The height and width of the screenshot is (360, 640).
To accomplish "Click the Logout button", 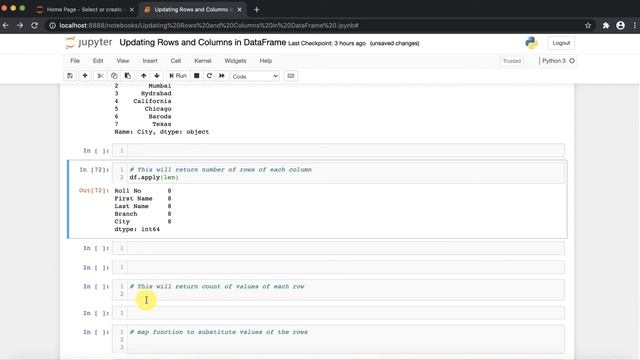I will 561,43.
